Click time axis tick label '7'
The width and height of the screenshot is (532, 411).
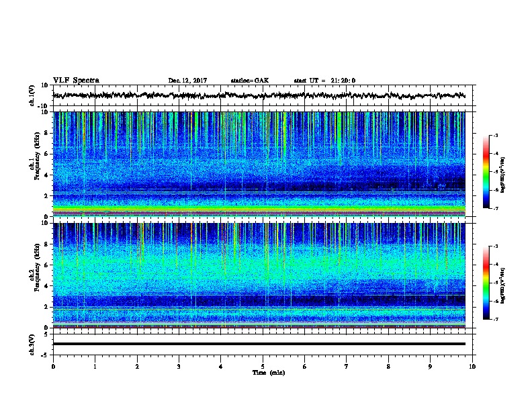point(347,367)
